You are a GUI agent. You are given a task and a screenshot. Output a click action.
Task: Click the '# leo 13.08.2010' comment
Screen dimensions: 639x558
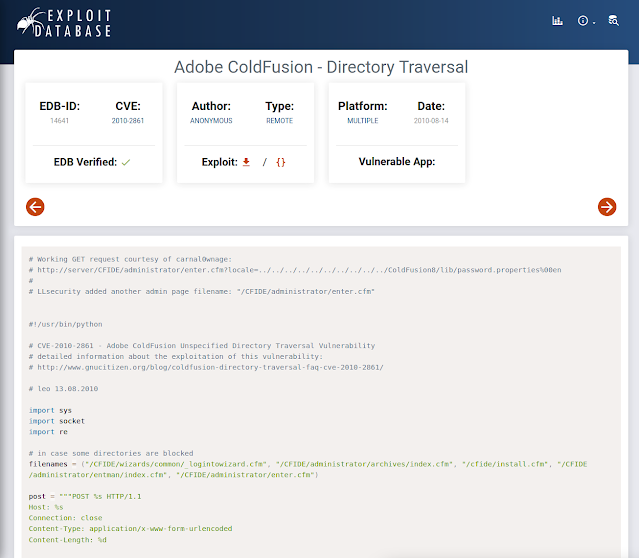64,389
